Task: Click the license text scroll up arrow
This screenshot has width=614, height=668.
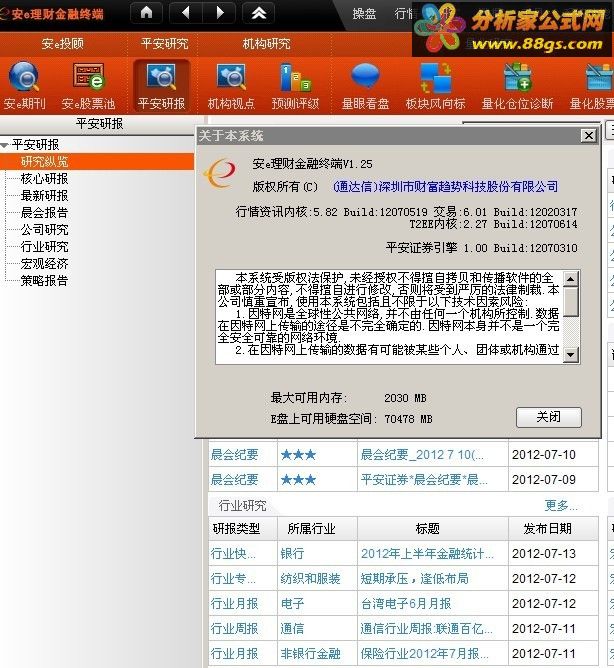Action: tap(571, 279)
